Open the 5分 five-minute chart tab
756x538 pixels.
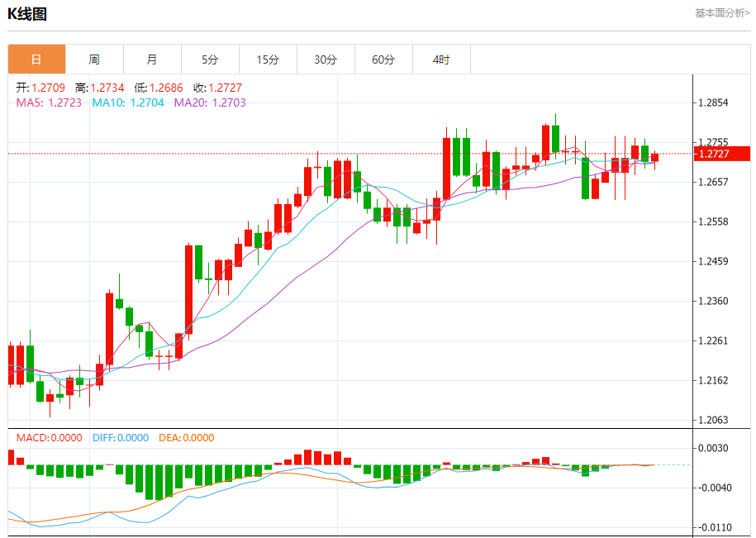coord(210,60)
